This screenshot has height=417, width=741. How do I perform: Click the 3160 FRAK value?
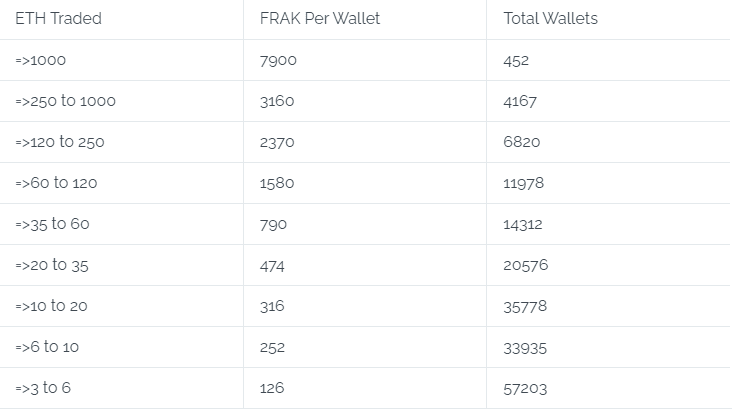(x=277, y=101)
